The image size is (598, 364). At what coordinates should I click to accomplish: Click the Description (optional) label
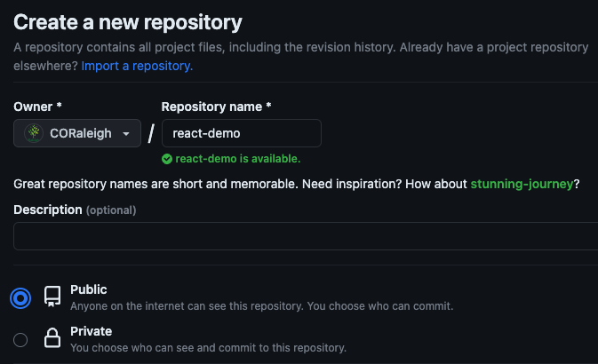75,210
